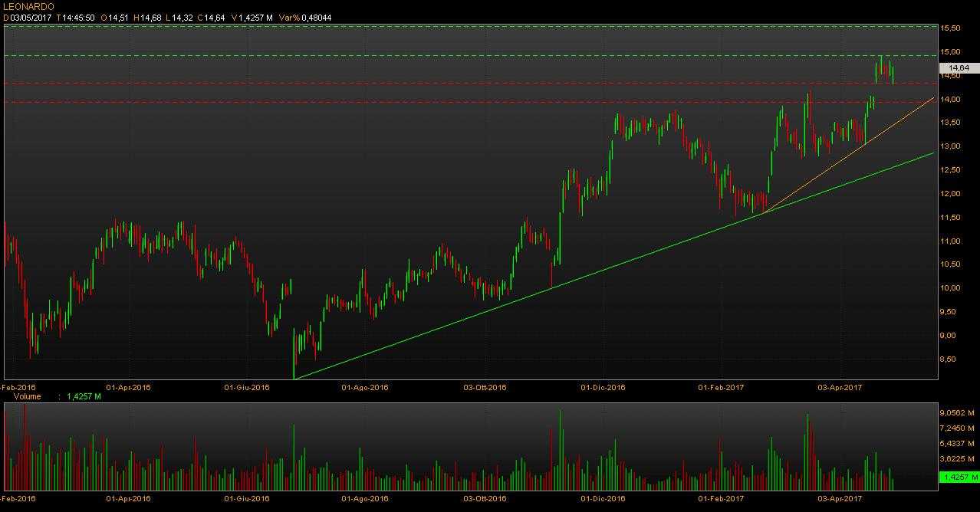Click the 10,00 price axis label
980x512 pixels.
pyautogui.click(x=951, y=288)
